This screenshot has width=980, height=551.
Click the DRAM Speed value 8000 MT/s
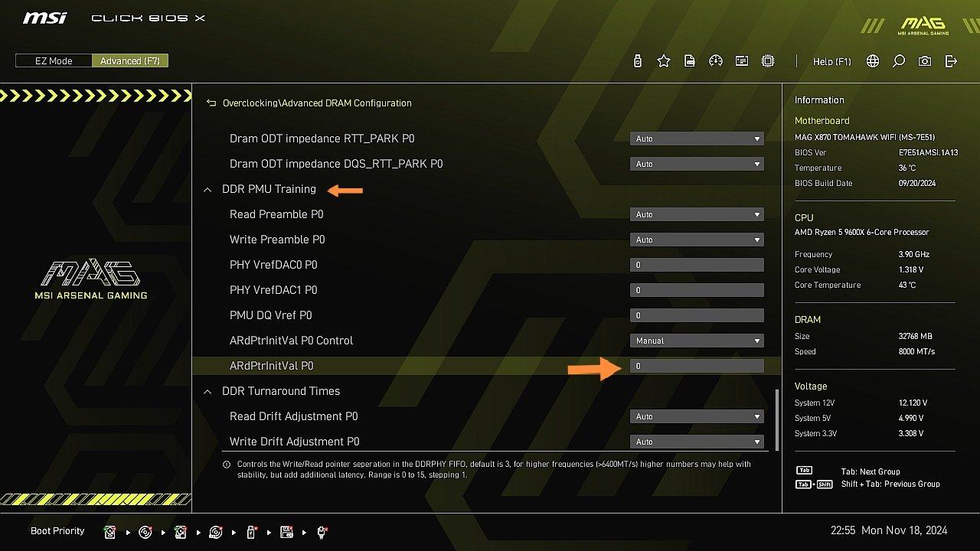[x=916, y=351]
